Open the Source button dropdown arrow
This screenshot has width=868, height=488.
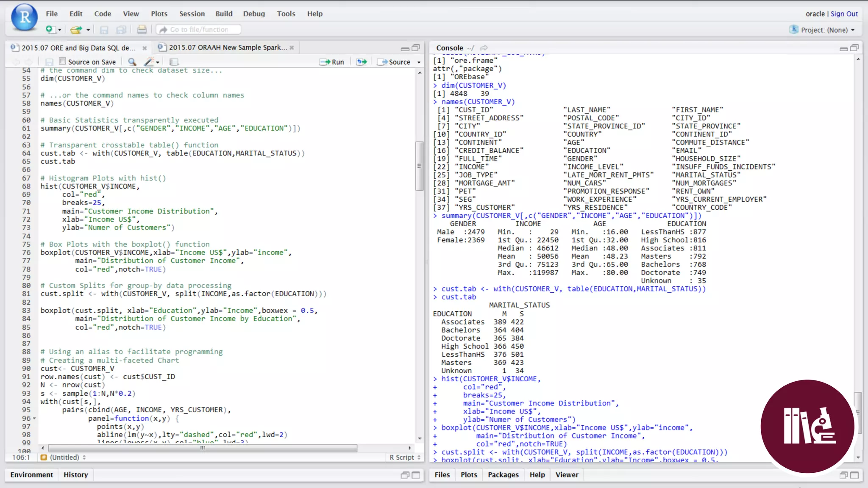[x=419, y=62]
